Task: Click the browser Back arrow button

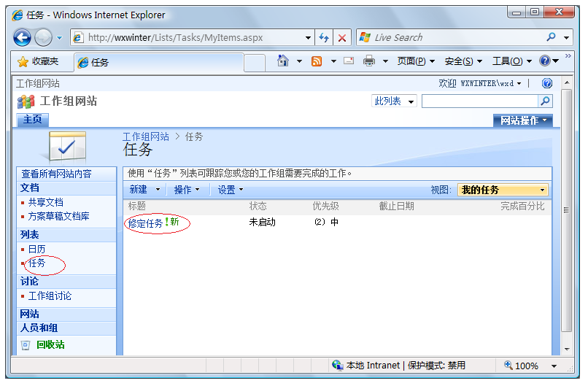Action: pos(22,37)
